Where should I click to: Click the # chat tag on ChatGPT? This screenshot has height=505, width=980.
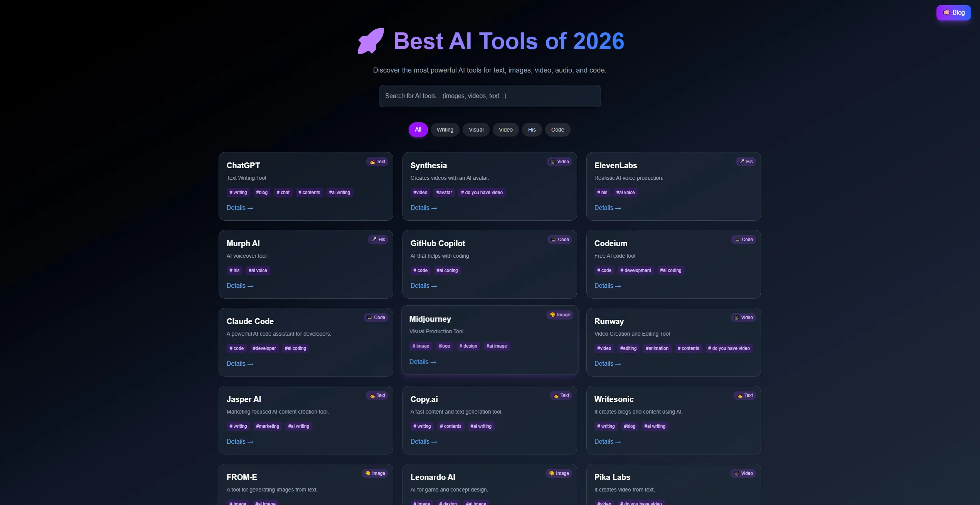[283, 193]
